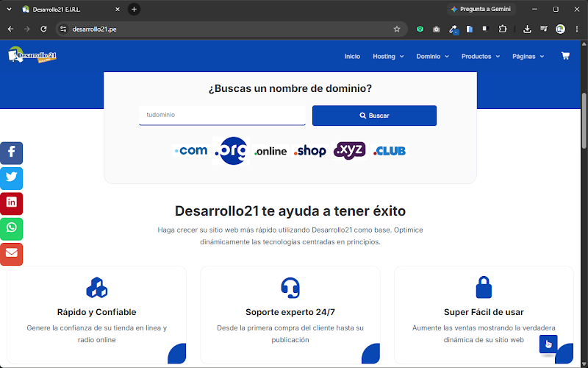588x368 pixels.
Task: Open the Chrome three-dot menu
Action: click(577, 29)
